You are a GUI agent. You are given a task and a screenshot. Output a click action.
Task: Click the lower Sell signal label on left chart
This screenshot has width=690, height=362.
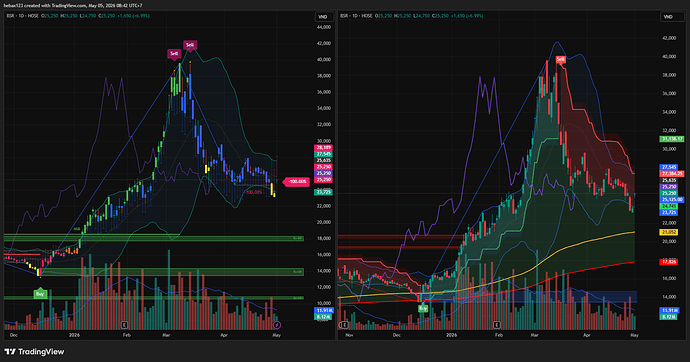tap(174, 54)
